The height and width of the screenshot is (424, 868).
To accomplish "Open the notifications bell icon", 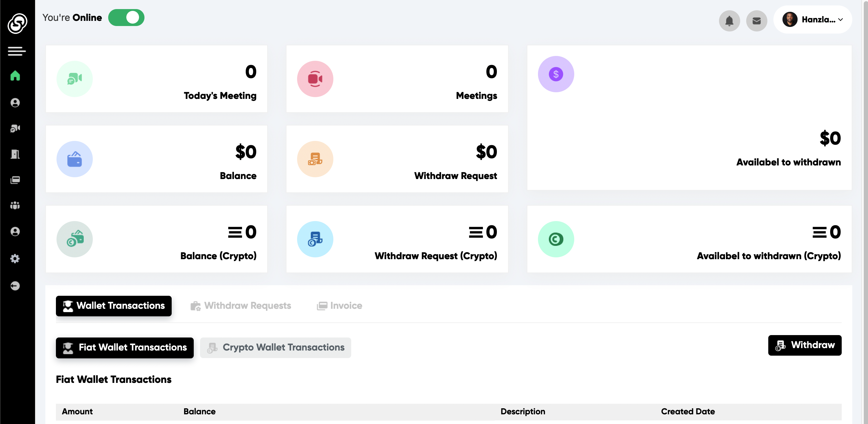I will (x=730, y=21).
